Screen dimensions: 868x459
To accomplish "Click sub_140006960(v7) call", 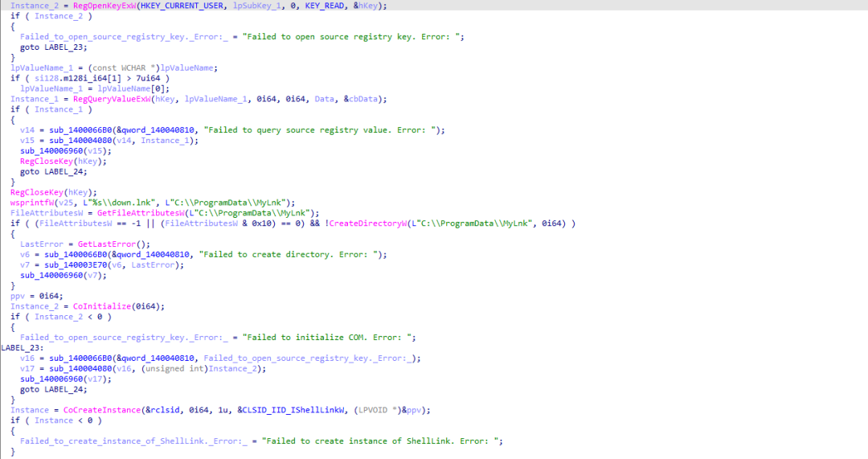I will coord(63,275).
